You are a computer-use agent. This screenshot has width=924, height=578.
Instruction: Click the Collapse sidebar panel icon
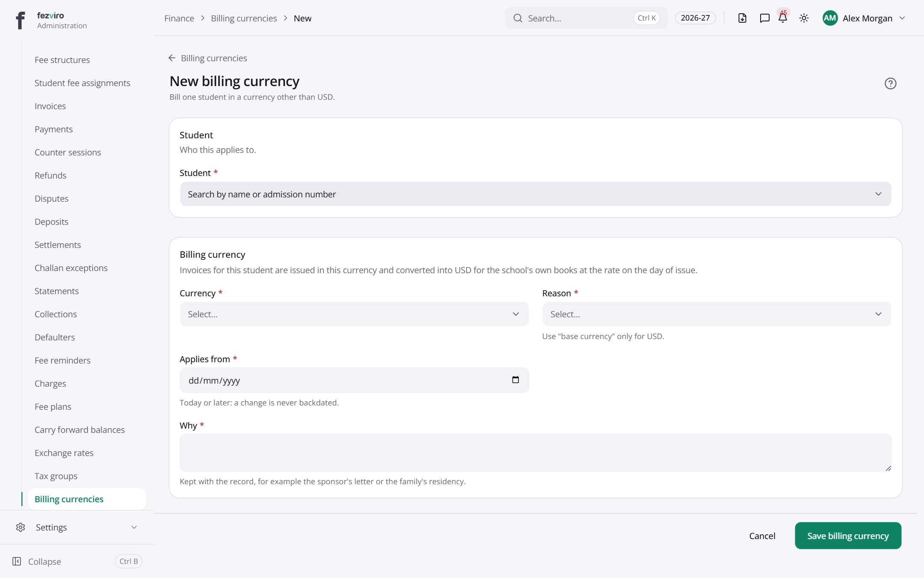click(17, 561)
